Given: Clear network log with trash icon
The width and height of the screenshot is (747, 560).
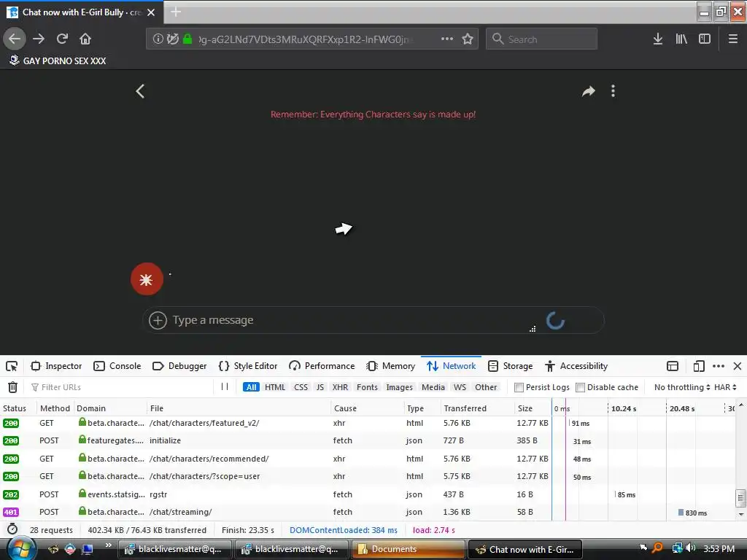Looking at the screenshot, I should [13, 387].
